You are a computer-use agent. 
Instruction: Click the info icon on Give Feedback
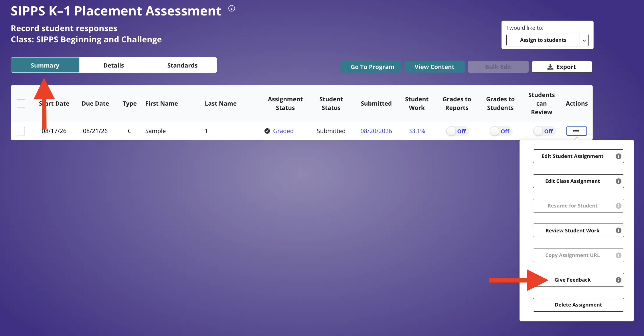click(x=618, y=280)
